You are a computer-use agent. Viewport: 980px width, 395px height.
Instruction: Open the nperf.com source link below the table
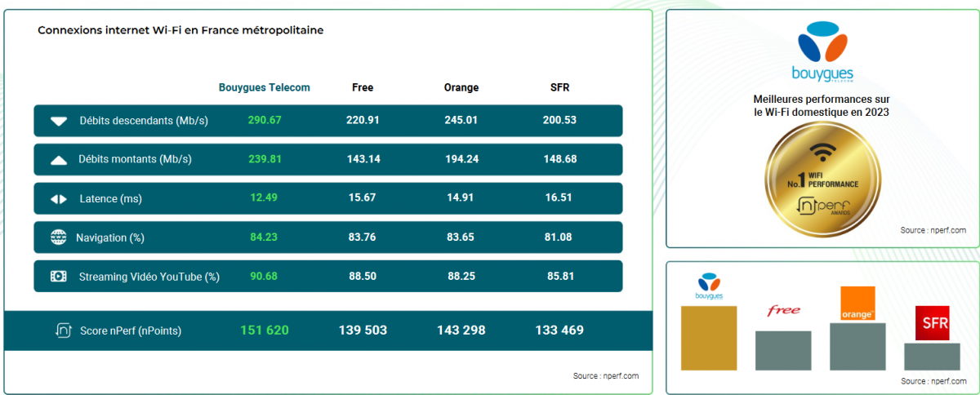606,376
